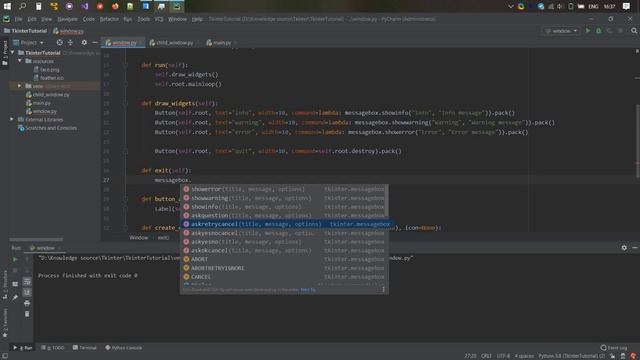
Task: Select the window.py editor tab
Action: click(124, 42)
